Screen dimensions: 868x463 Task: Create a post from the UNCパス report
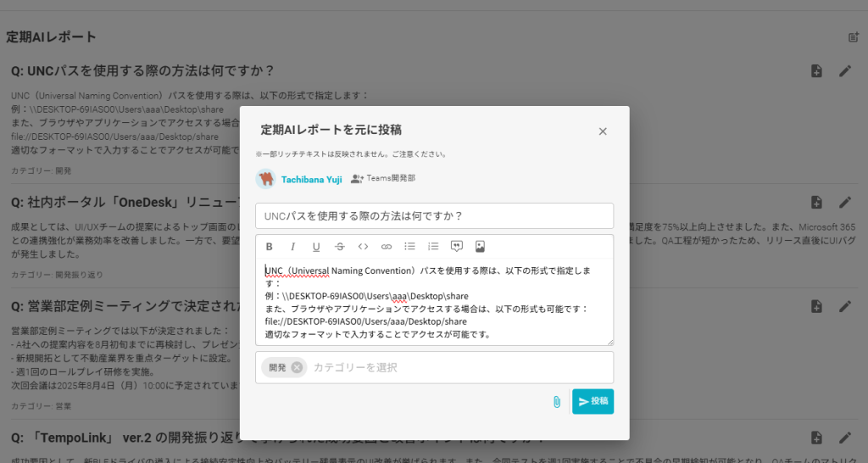click(x=816, y=71)
